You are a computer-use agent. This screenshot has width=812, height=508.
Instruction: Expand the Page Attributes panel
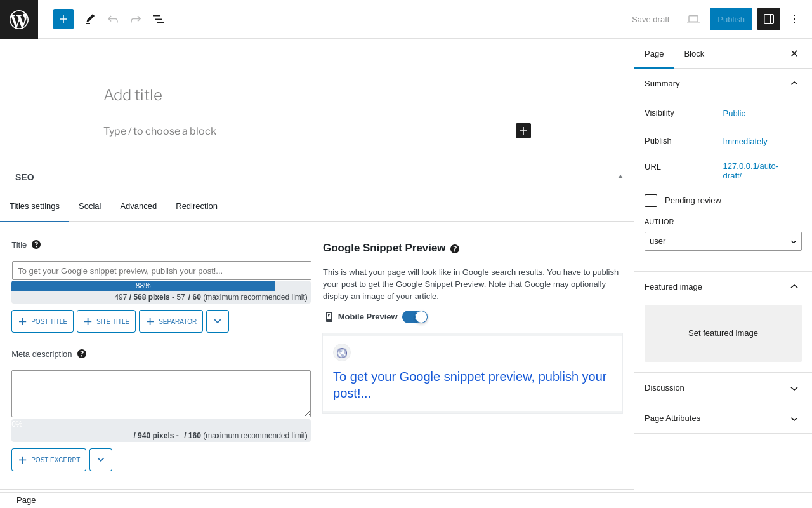point(723,418)
